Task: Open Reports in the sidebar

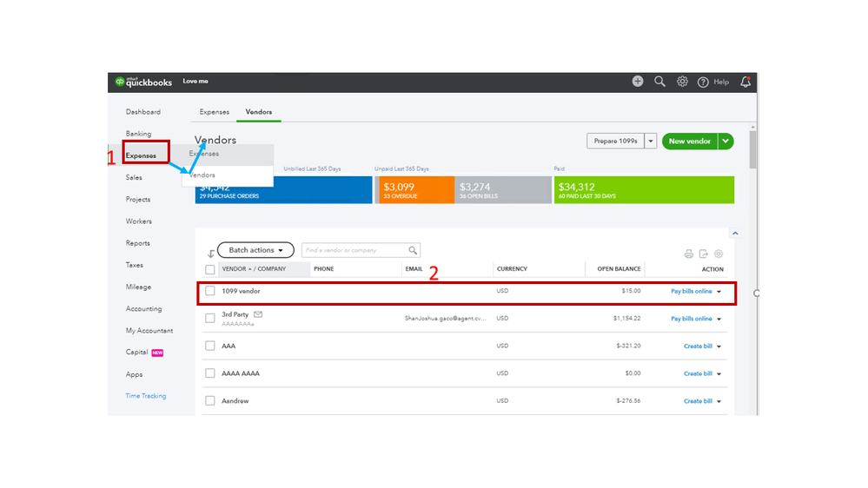Action: [138, 243]
